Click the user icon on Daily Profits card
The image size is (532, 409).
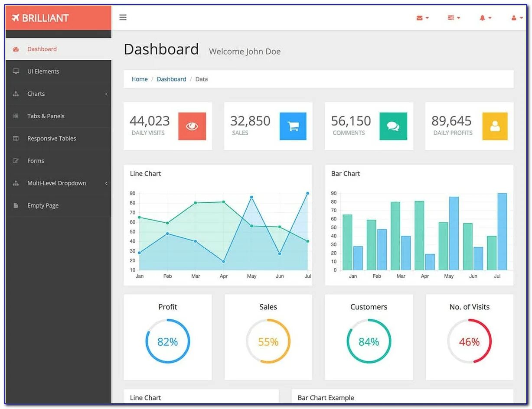pyautogui.click(x=494, y=127)
